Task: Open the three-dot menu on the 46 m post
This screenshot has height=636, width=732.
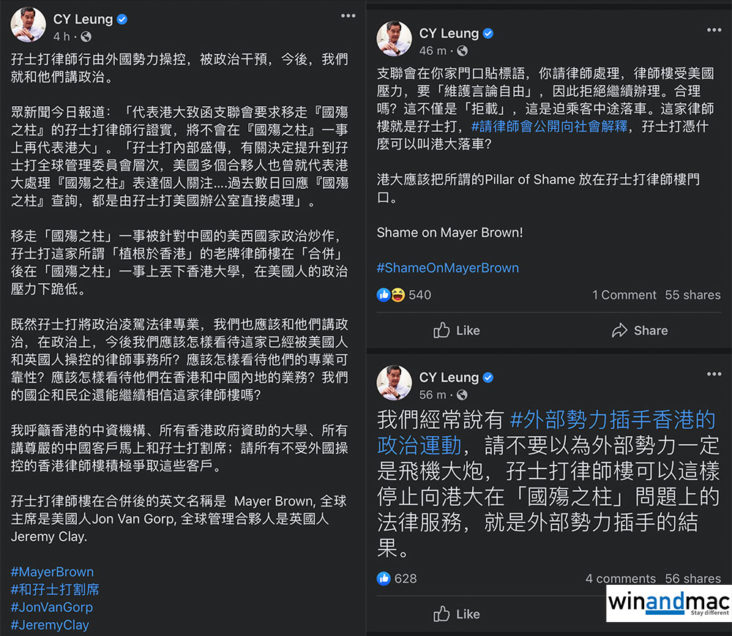Action: click(x=714, y=30)
